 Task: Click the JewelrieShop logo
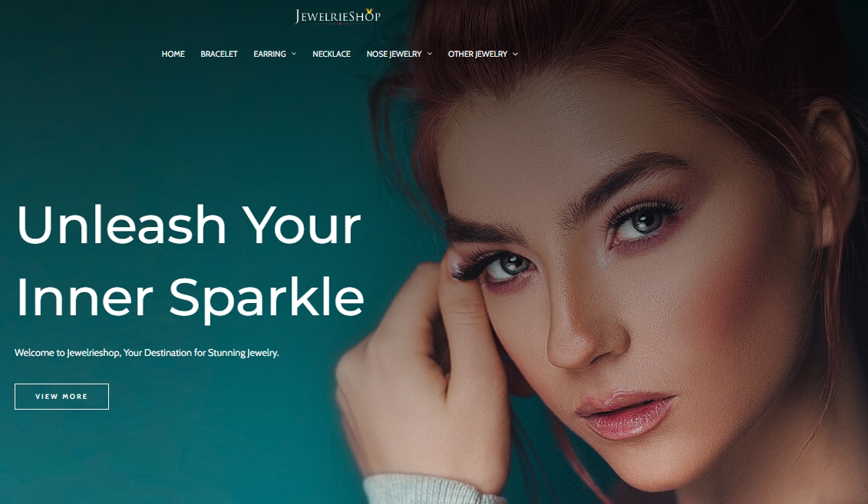pos(338,16)
